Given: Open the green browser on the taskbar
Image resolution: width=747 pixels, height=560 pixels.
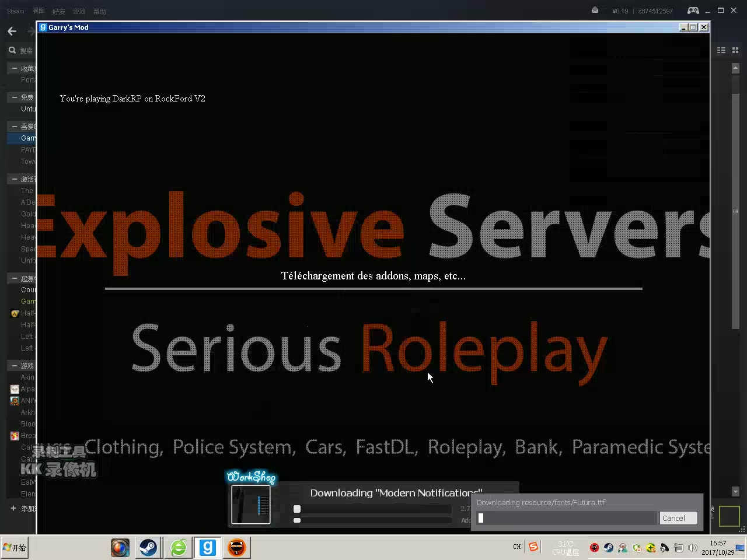Looking at the screenshot, I should coord(179,548).
